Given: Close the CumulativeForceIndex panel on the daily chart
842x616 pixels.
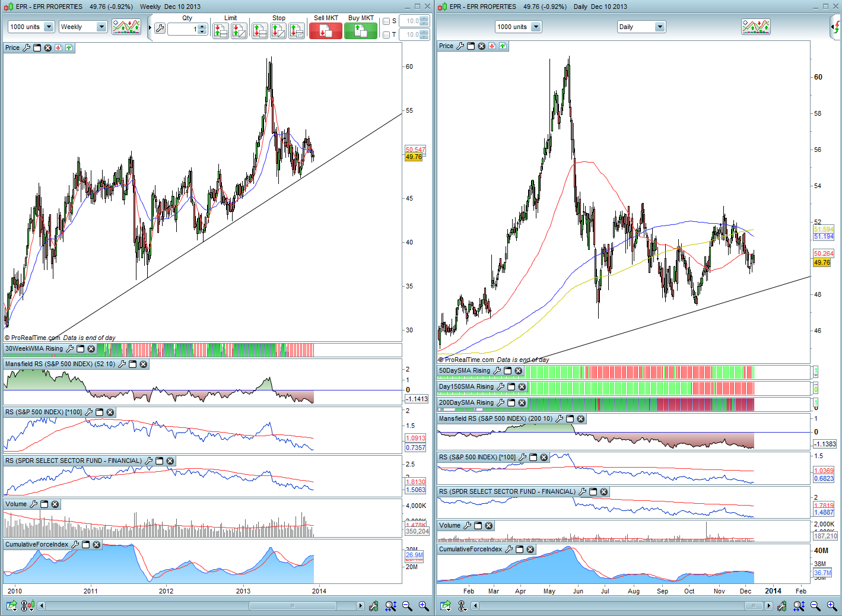Looking at the screenshot, I should (x=530, y=550).
